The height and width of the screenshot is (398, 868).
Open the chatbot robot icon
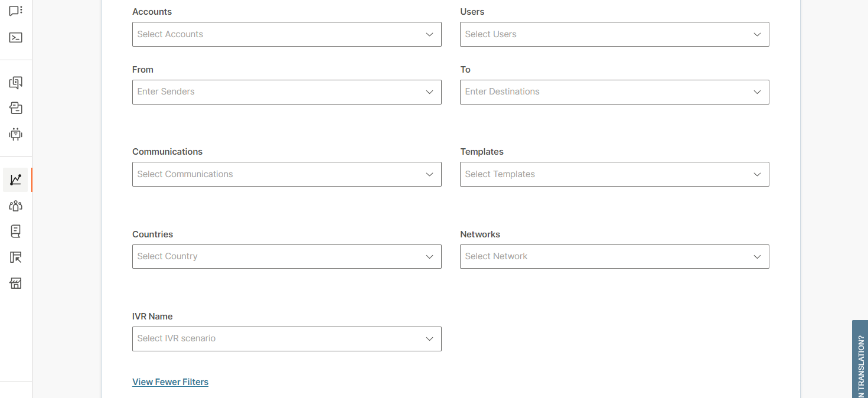pos(16,134)
